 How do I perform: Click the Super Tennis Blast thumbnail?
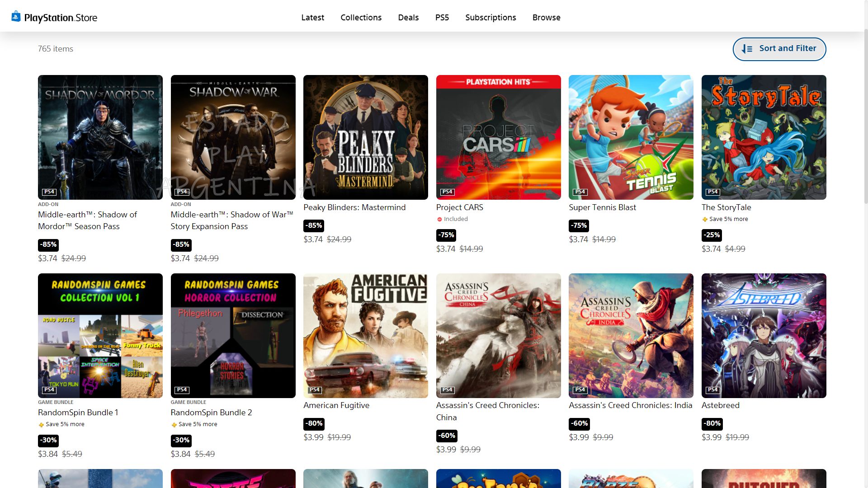[x=631, y=137]
